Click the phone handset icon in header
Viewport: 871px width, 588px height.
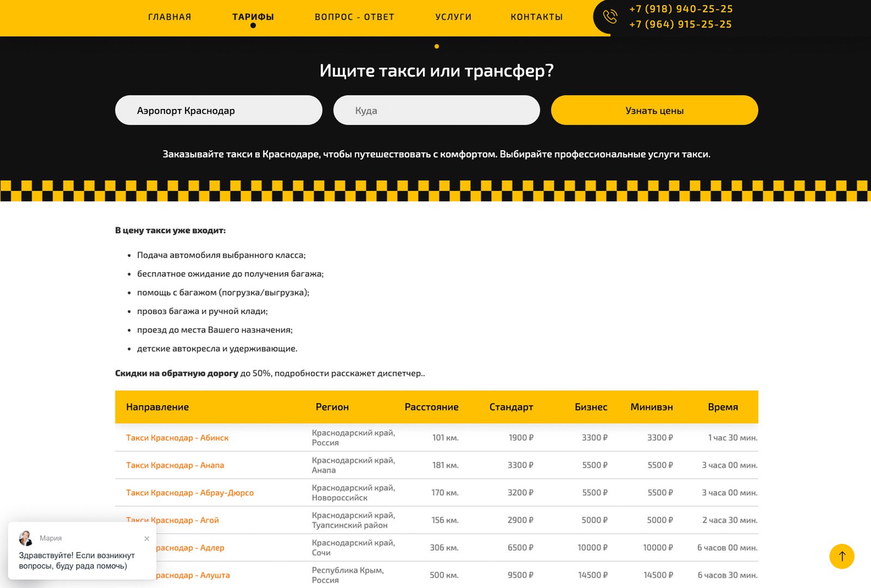pos(610,17)
